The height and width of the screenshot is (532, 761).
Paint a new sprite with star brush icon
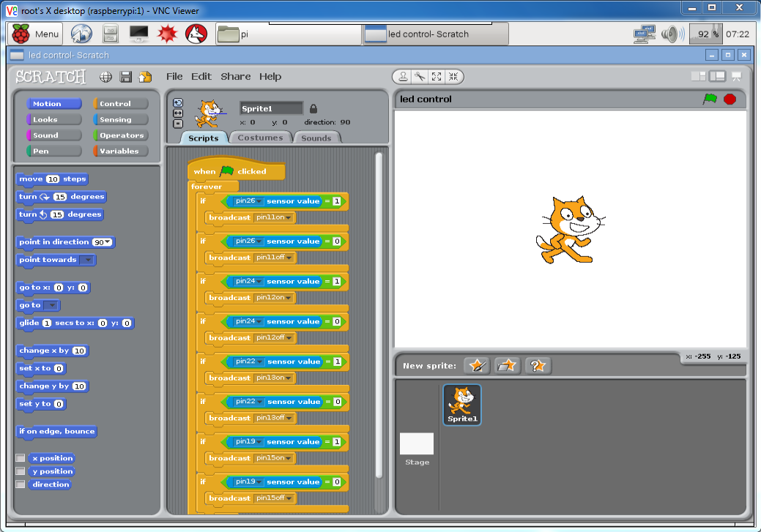pos(477,366)
